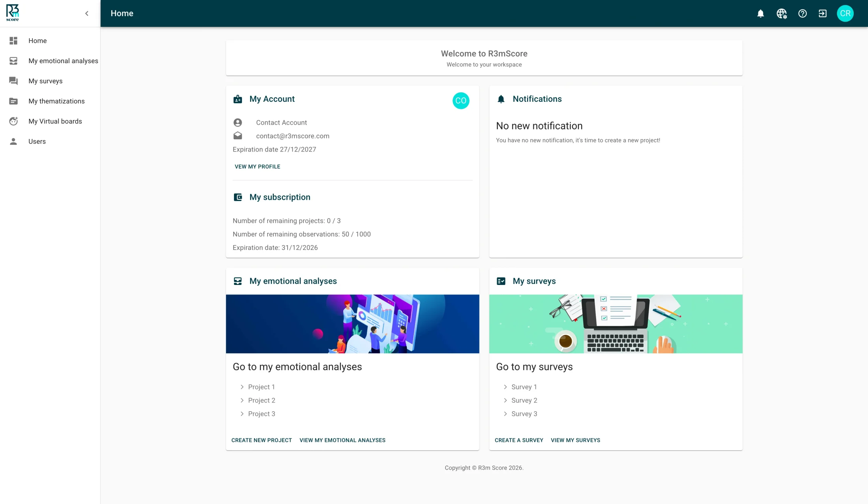The image size is (868, 504).
Task: Click CREATE NEW PROJECT button
Action: coord(262,440)
